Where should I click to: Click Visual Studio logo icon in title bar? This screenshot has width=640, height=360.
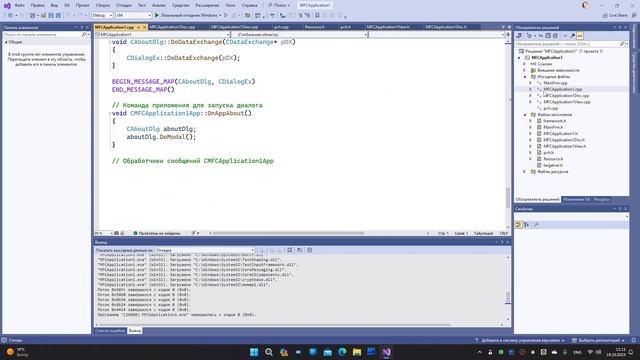(x=7, y=5)
